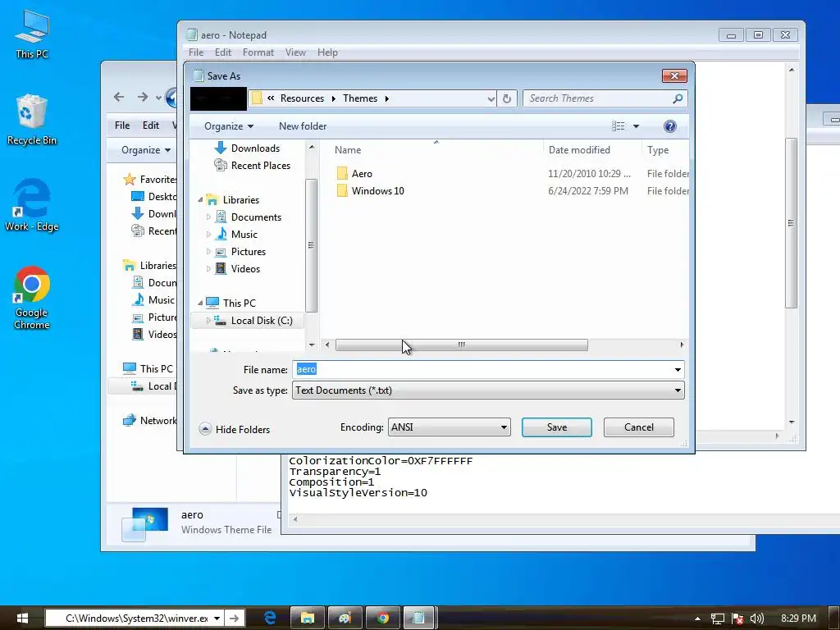Open Work - Edge desktop shortcut
The width and height of the screenshot is (840, 630).
pos(32,205)
